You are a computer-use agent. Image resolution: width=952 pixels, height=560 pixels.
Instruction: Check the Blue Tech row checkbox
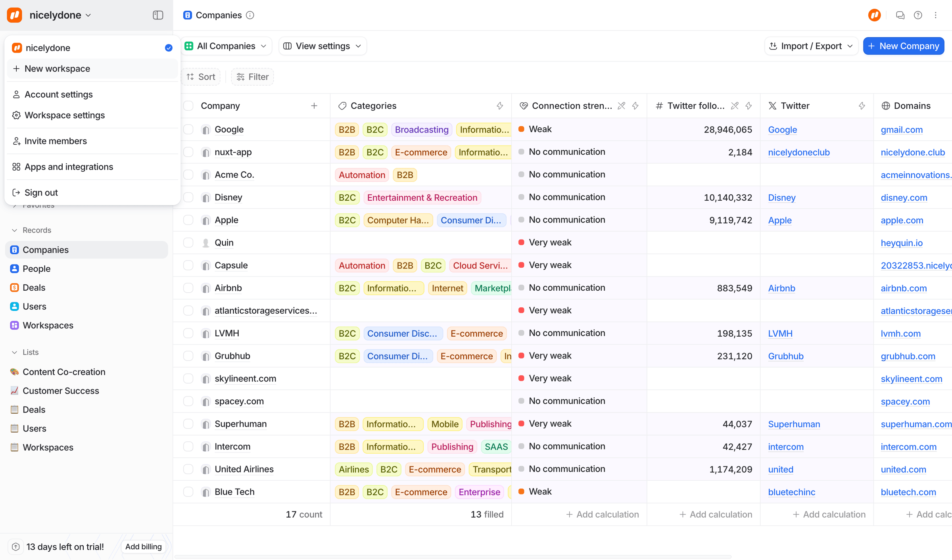click(188, 492)
